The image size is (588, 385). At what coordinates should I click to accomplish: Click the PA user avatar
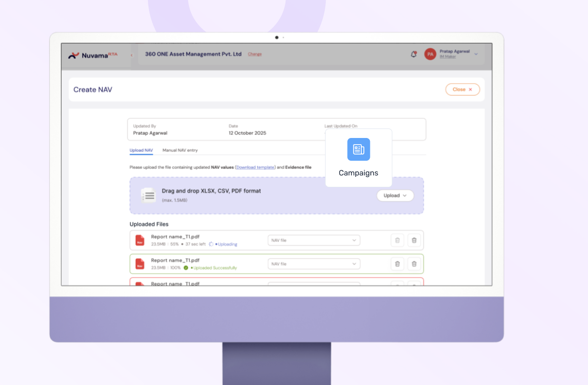(x=430, y=55)
